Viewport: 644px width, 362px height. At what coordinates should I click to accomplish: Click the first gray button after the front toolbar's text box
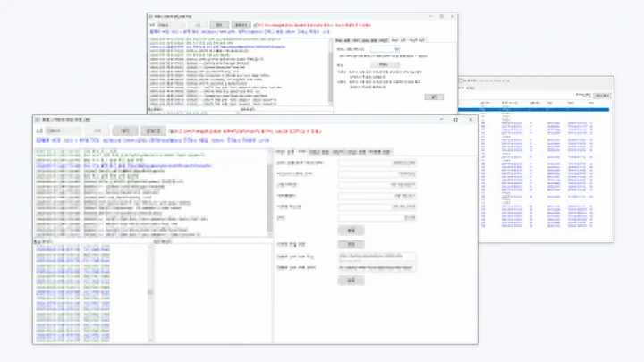pos(125,130)
